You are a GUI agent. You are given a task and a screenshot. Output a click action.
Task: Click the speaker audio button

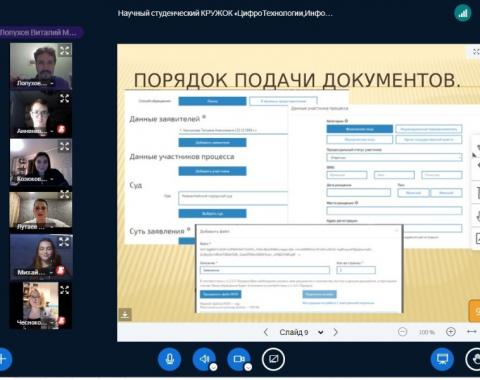coord(204,359)
